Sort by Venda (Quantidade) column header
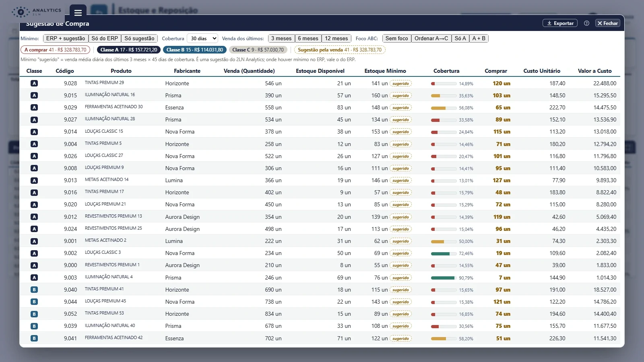Image resolution: width=644 pixels, height=362 pixels. pyautogui.click(x=249, y=71)
